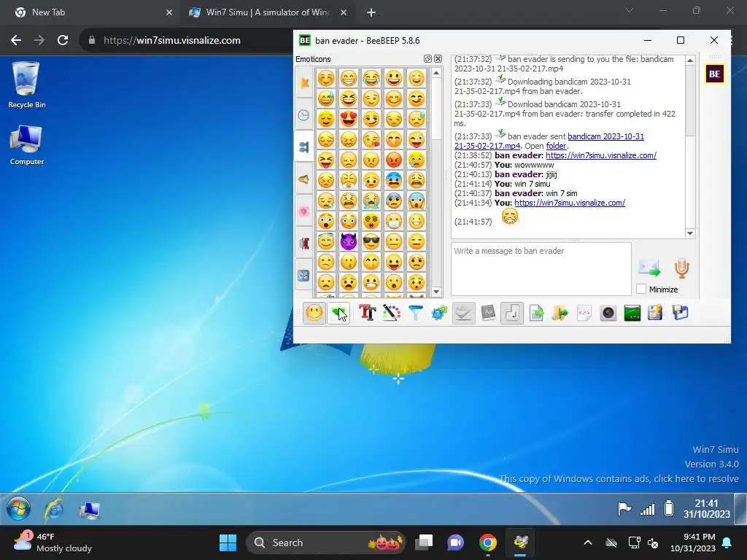Click the floppy disk with pencil icon
This screenshot has height=560, width=747.
point(656,313)
